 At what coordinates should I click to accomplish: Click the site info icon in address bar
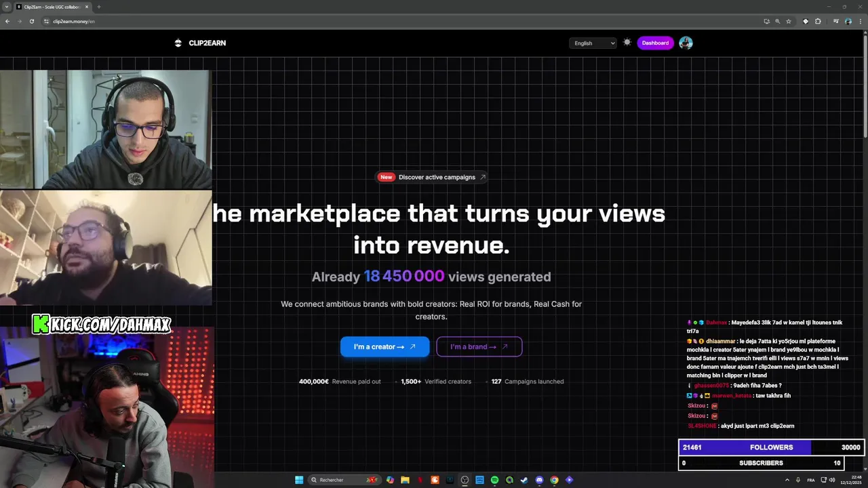point(46,21)
